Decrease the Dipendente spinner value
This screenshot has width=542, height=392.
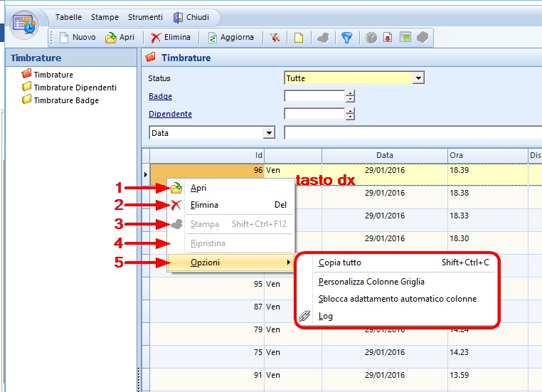point(350,117)
